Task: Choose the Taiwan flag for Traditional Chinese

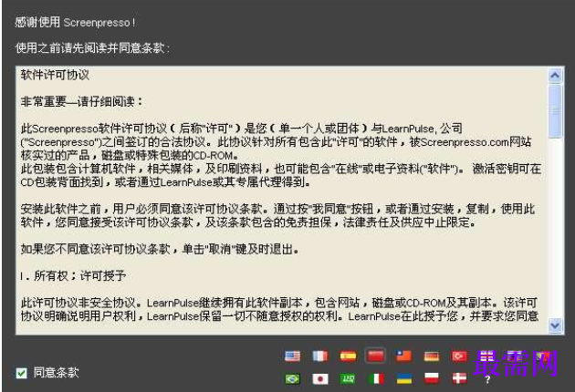Action: click(403, 356)
